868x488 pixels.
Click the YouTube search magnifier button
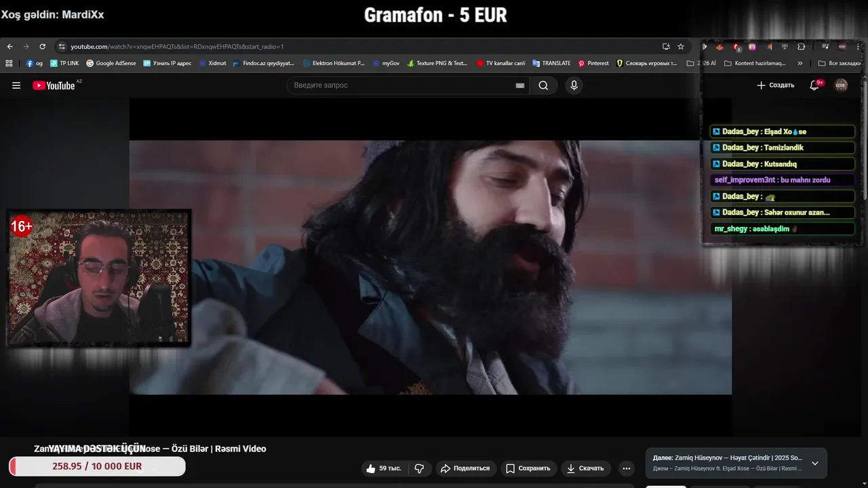(543, 85)
